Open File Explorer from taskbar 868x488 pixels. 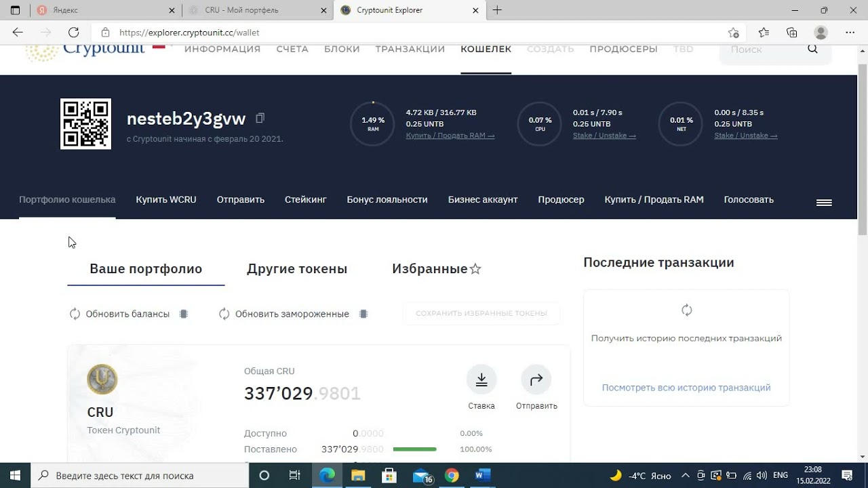pyautogui.click(x=358, y=475)
